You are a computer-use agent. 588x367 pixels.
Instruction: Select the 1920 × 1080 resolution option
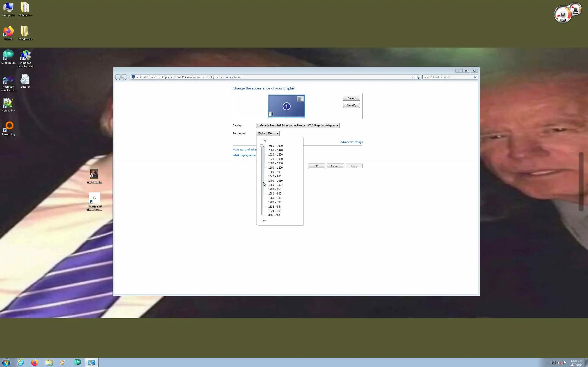275,159
